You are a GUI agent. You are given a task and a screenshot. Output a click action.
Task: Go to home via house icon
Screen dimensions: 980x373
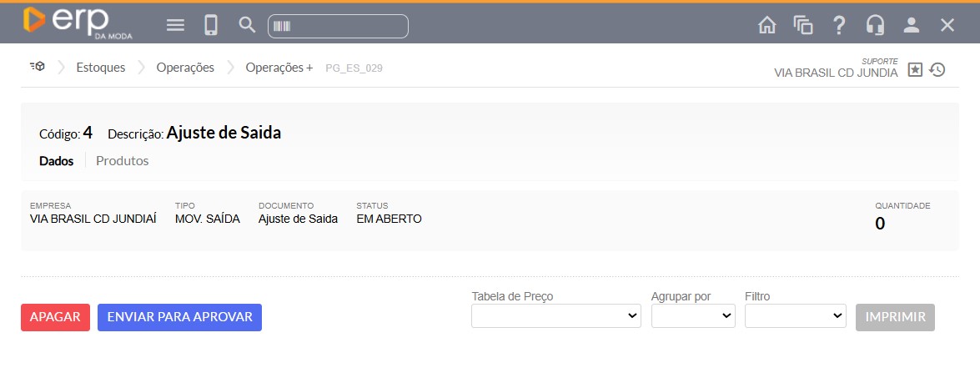point(766,26)
